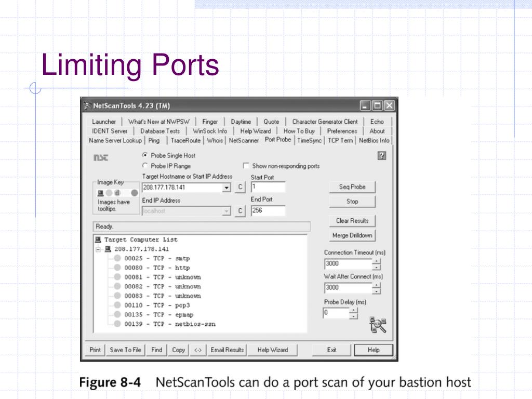Enable Show non-responding ports checkbox

(246, 166)
